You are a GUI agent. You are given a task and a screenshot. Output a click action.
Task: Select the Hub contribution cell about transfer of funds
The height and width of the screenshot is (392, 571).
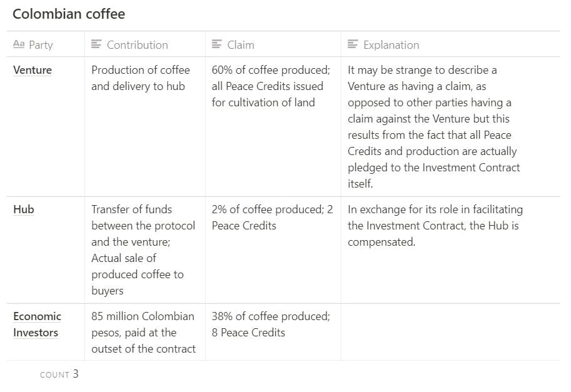[x=145, y=249]
